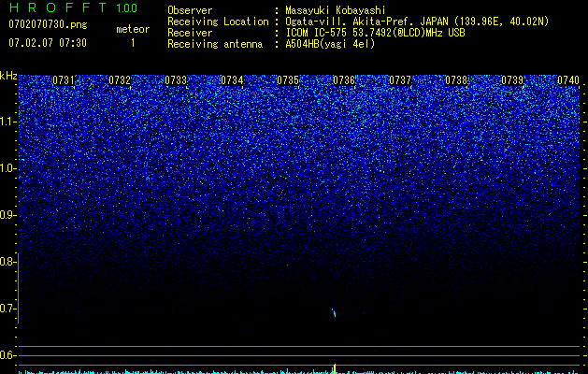This screenshot has height=374, width=588.
Task: Click the yellow peak in the bottom level graph
Action: click(335, 368)
